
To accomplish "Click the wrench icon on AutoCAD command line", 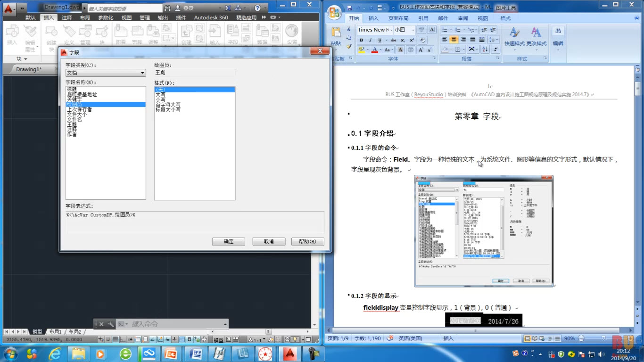I will [111, 324].
